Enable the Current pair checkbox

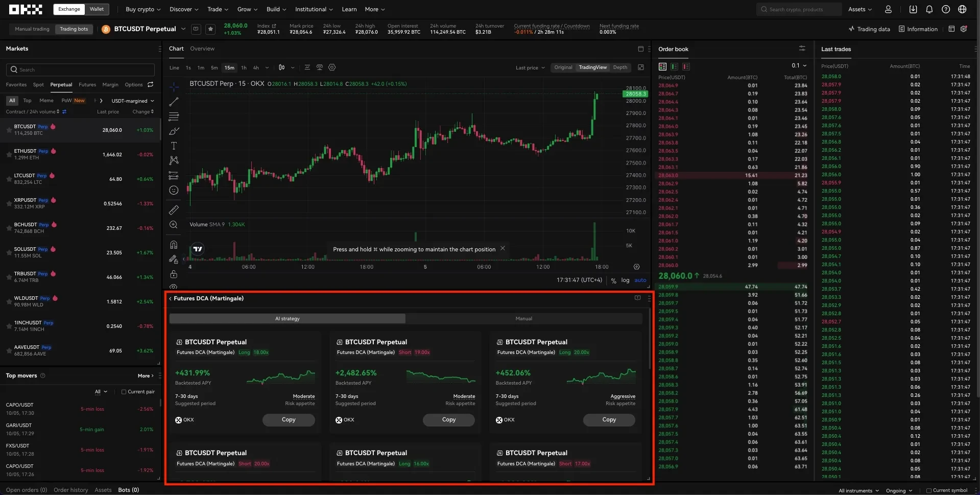pos(124,392)
